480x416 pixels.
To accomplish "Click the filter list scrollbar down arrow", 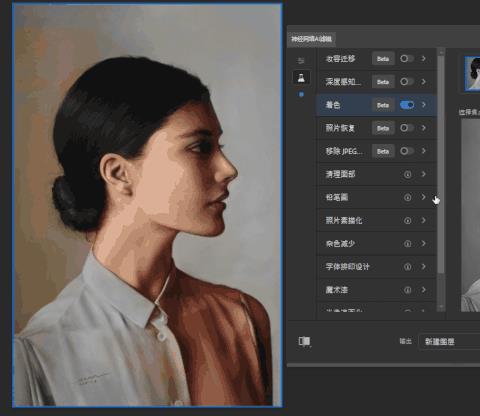I will pos(441,307).
